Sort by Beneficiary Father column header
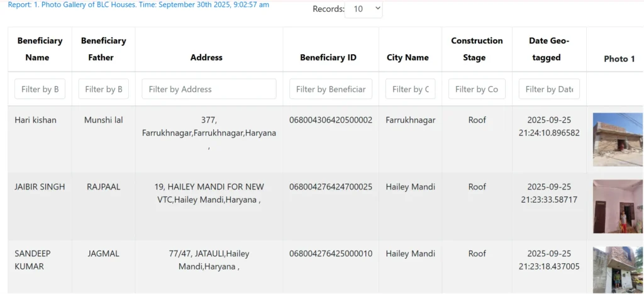644x294 pixels. (x=103, y=49)
